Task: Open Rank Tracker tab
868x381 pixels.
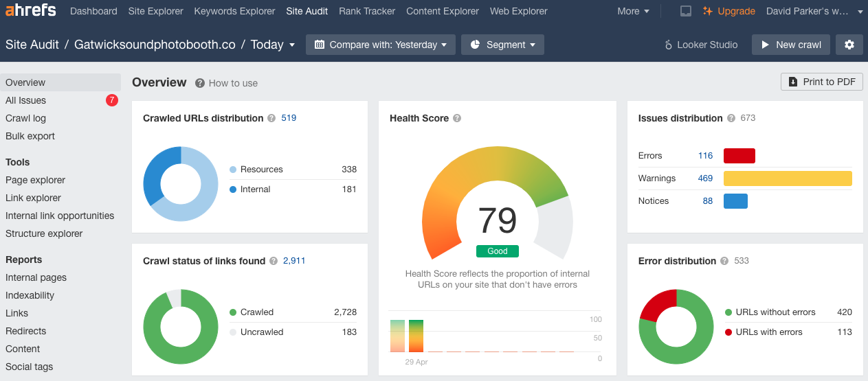Action: click(x=367, y=11)
